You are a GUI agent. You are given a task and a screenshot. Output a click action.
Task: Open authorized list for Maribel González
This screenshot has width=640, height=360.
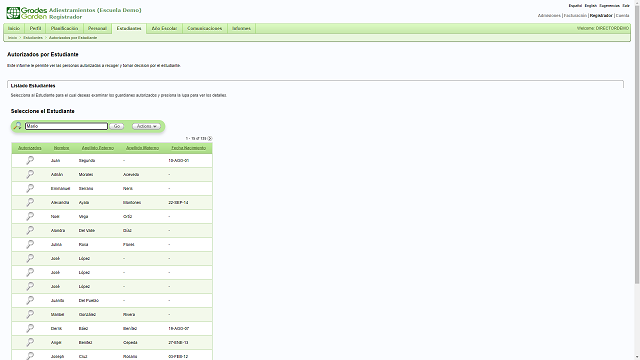[30, 314]
